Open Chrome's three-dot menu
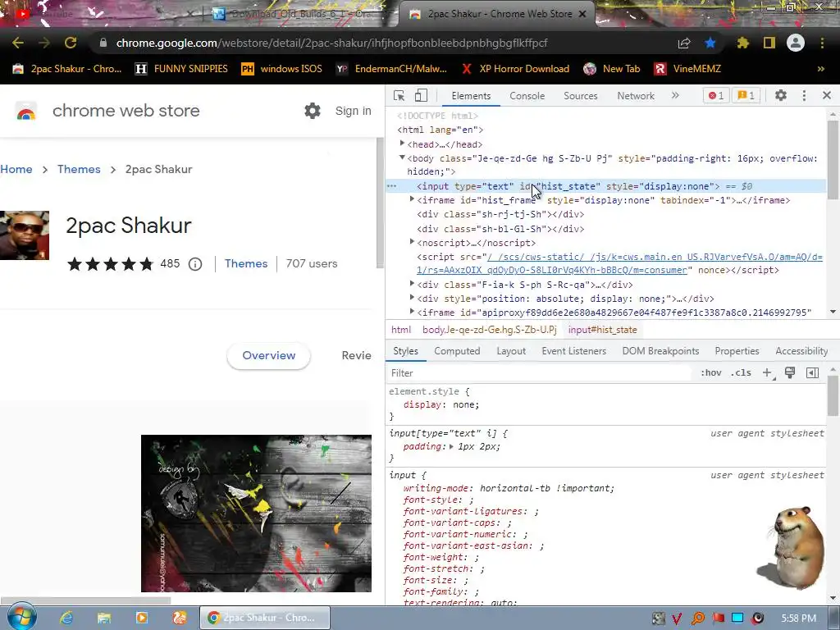 coord(822,43)
